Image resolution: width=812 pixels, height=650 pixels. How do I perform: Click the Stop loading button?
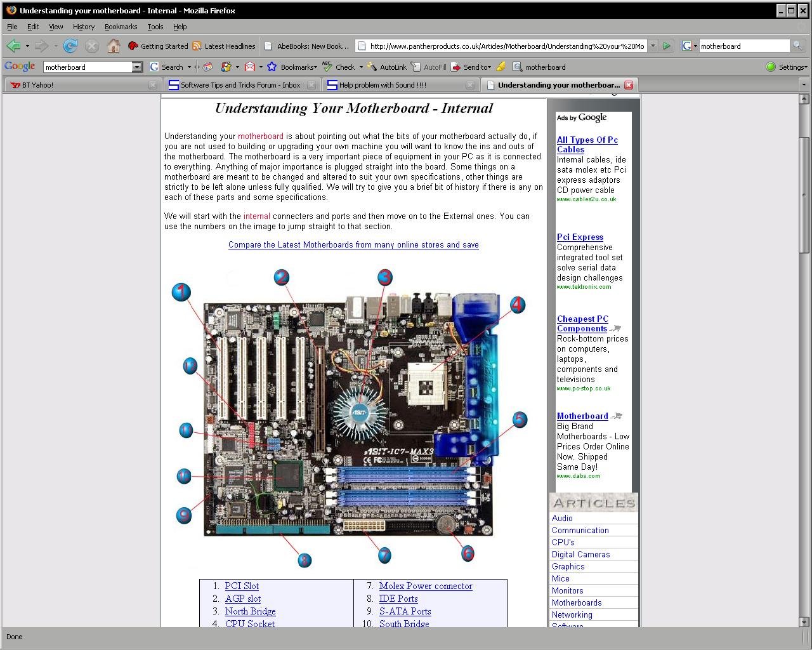pos(92,46)
